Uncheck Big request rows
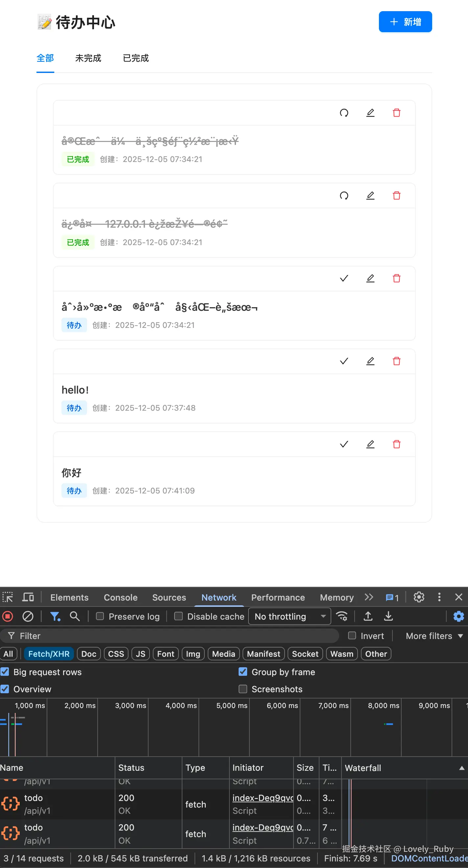This screenshot has height=868, width=468. tap(5, 672)
